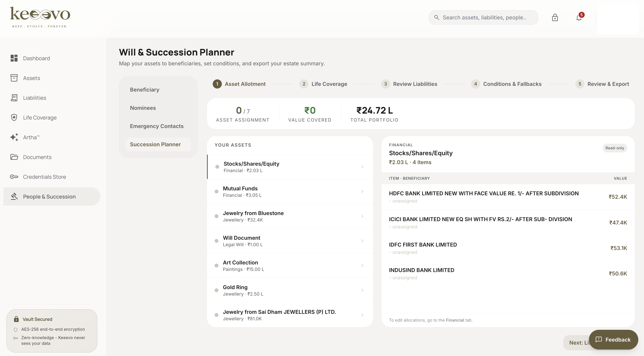Select the IDFC FIRST BANK LIMITED row
The height and width of the screenshot is (356, 644).
508,248
